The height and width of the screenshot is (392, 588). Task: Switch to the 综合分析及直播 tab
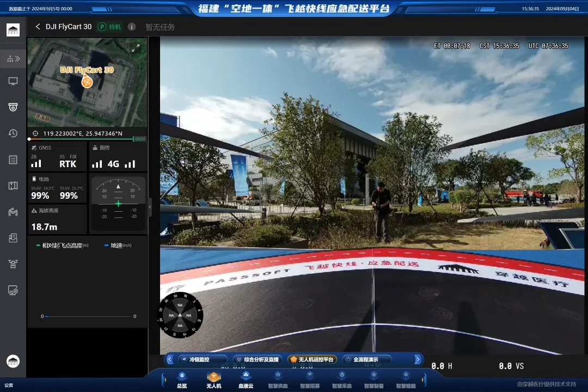coord(257,359)
